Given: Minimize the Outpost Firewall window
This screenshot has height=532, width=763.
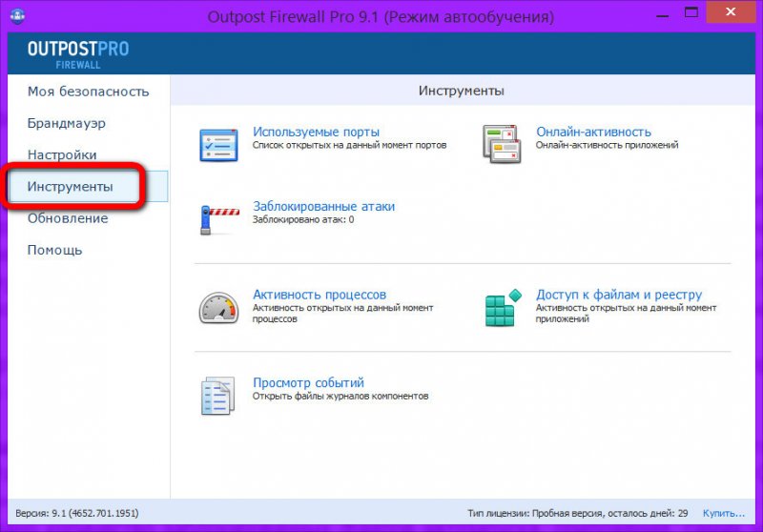Looking at the screenshot, I should point(662,14).
